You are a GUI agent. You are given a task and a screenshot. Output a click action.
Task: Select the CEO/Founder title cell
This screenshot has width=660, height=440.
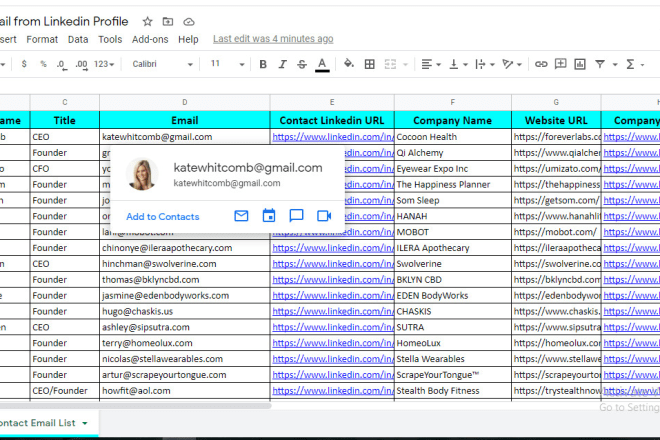click(64, 391)
